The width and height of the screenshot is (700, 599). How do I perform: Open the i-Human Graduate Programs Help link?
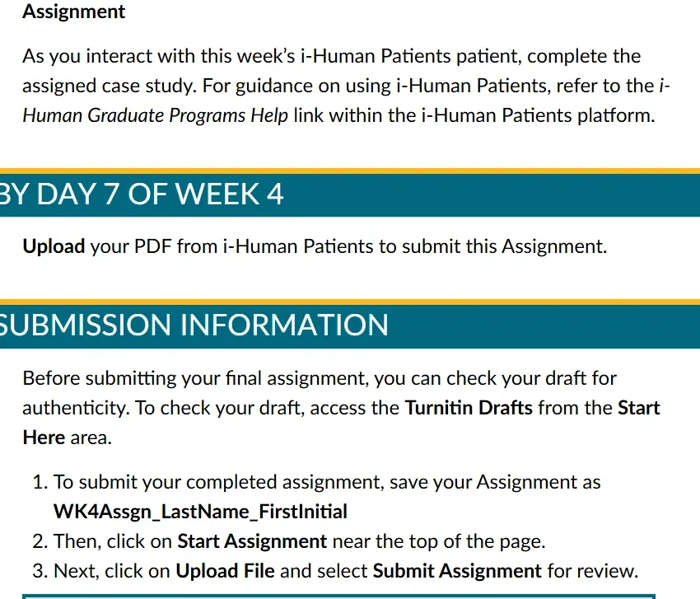[x=155, y=115]
